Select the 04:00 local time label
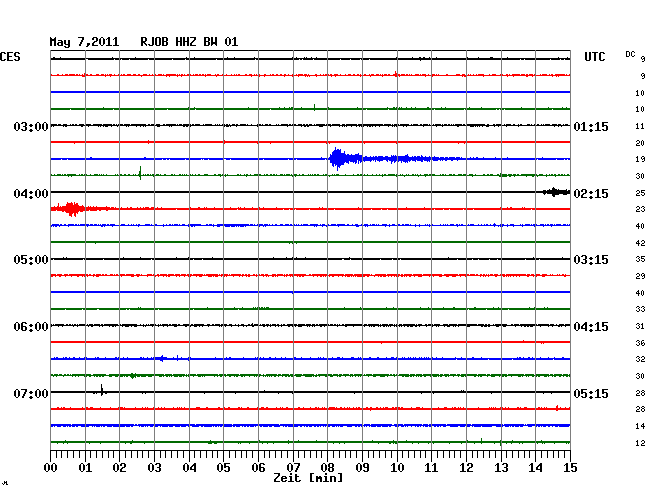 point(31,194)
